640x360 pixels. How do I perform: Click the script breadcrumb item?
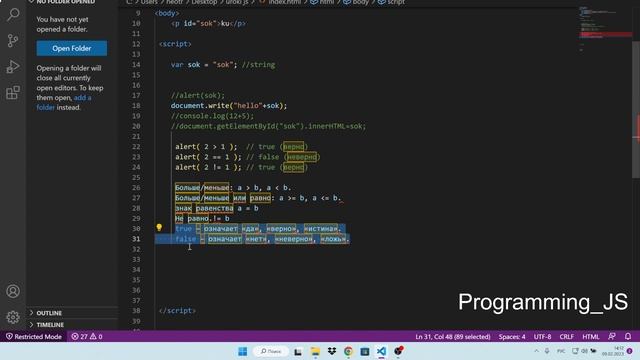tap(392, 2)
